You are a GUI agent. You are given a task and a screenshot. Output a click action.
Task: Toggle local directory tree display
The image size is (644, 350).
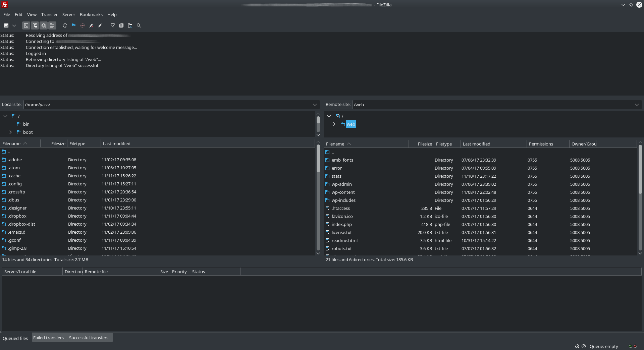(x=35, y=25)
